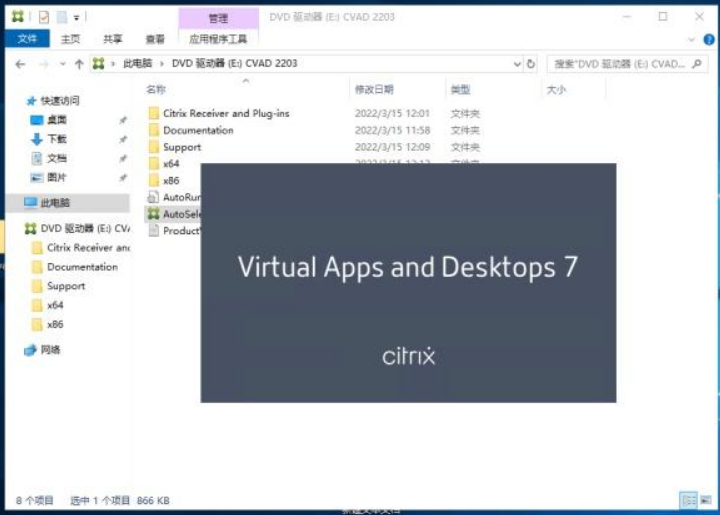Image resolution: width=720 pixels, height=515 pixels.
Task: Open Support folder in navigation tree
Action: click(58, 286)
